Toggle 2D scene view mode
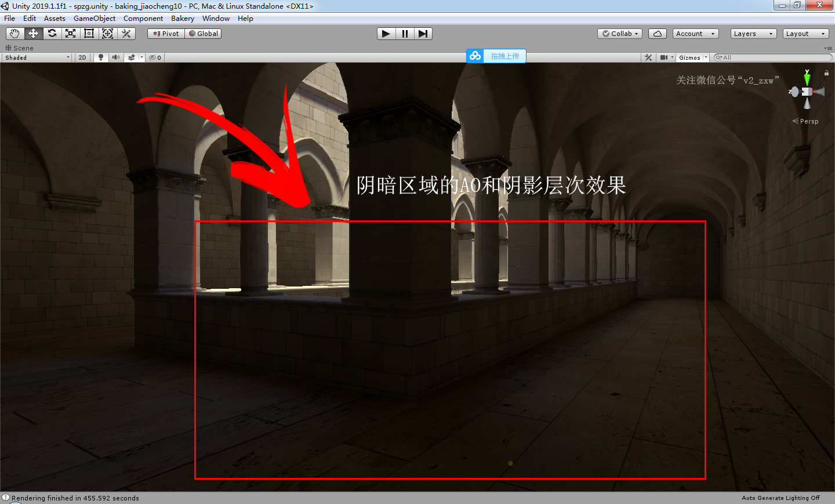Image resolution: width=835 pixels, height=504 pixels. point(82,57)
